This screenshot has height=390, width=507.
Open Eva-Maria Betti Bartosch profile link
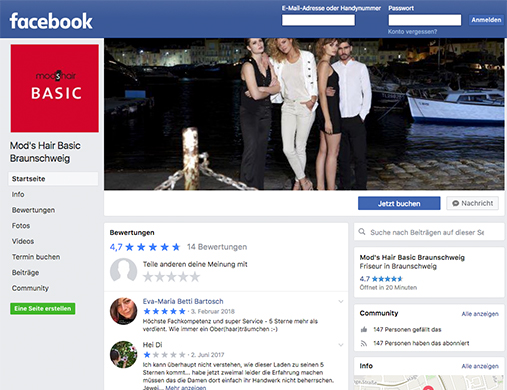(x=183, y=301)
